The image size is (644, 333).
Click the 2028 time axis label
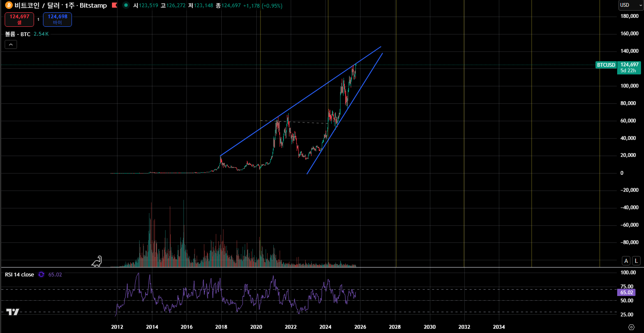coord(395,327)
